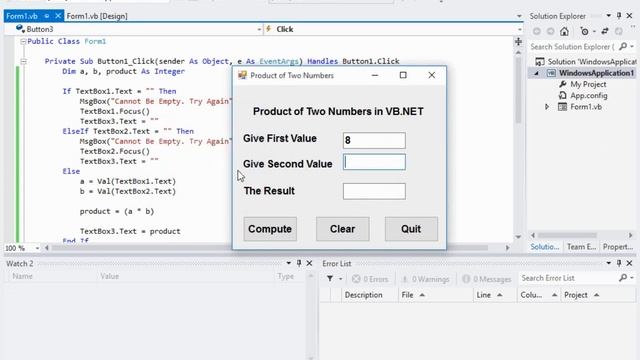Viewport: 640px width, 360px height.
Task: Click the Clear button
Action: point(342,229)
